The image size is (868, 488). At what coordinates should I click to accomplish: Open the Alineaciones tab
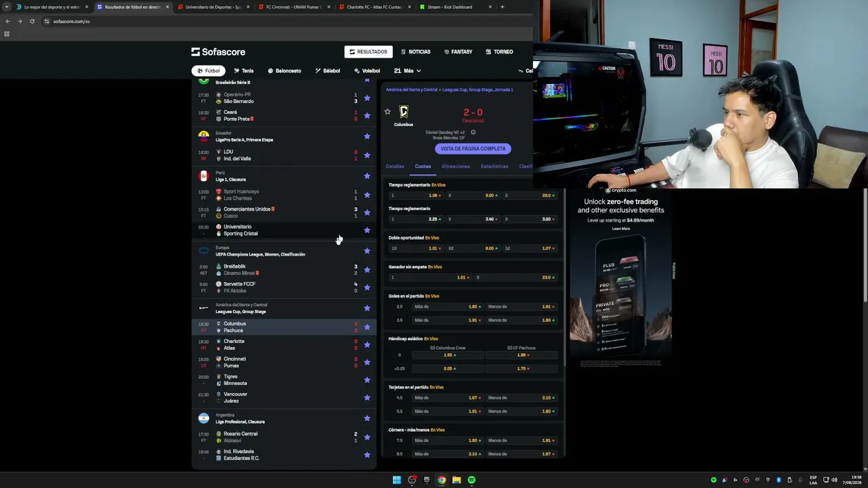(456, 166)
